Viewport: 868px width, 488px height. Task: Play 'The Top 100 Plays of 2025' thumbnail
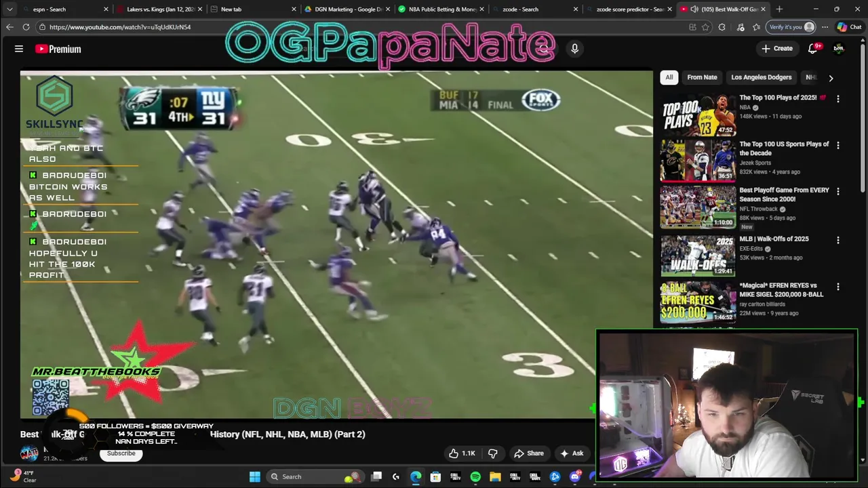click(698, 115)
